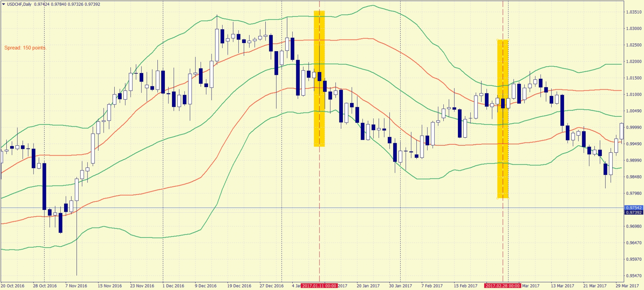644x290 pixels.
Task: Click the blue 0.97542 price label
Action: [633, 208]
